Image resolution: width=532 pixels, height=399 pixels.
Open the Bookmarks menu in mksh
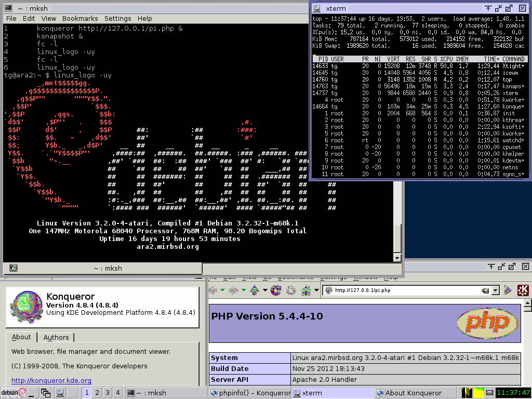tap(80, 18)
